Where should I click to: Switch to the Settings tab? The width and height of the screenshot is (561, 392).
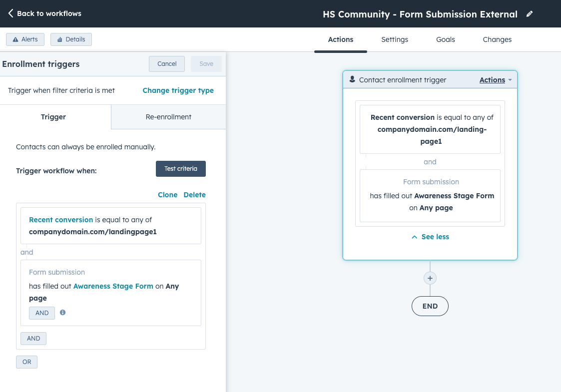tap(395, 39)
